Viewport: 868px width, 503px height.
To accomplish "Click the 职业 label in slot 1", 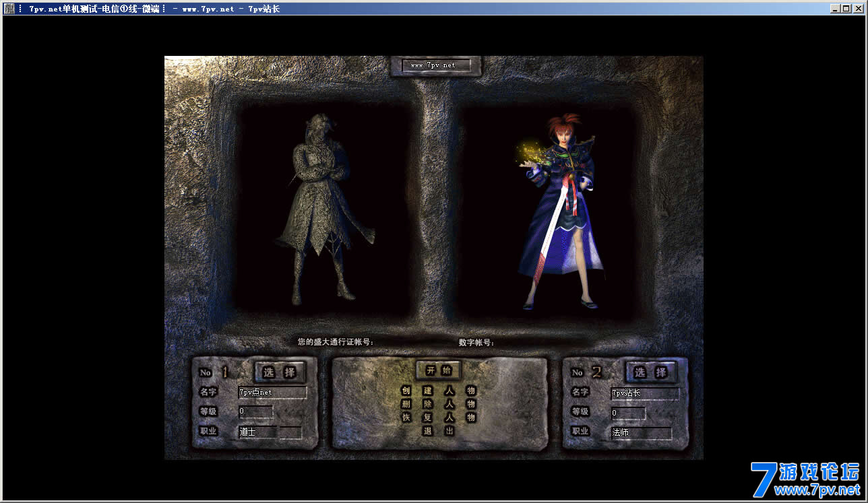I will point(208,430).
